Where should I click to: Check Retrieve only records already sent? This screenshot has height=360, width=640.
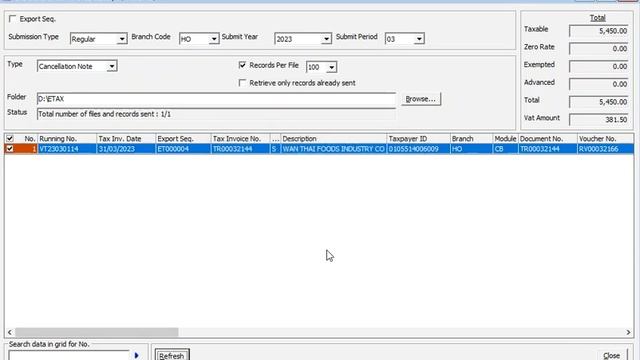click(242, 83)
